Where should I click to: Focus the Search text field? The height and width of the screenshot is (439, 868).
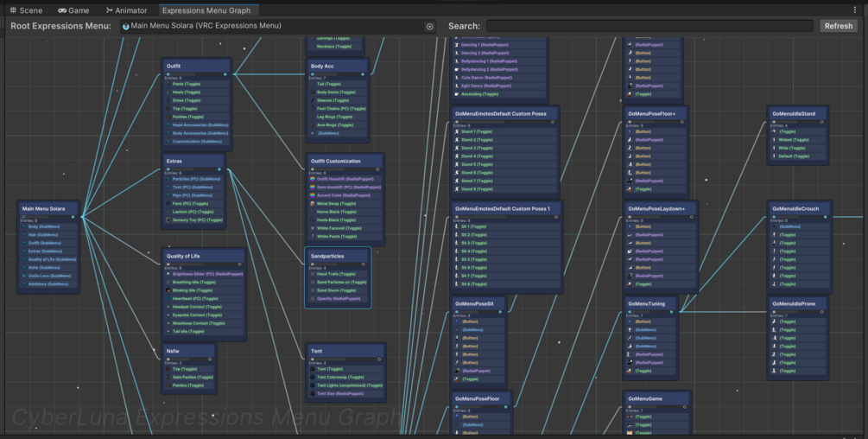(649, 26)
